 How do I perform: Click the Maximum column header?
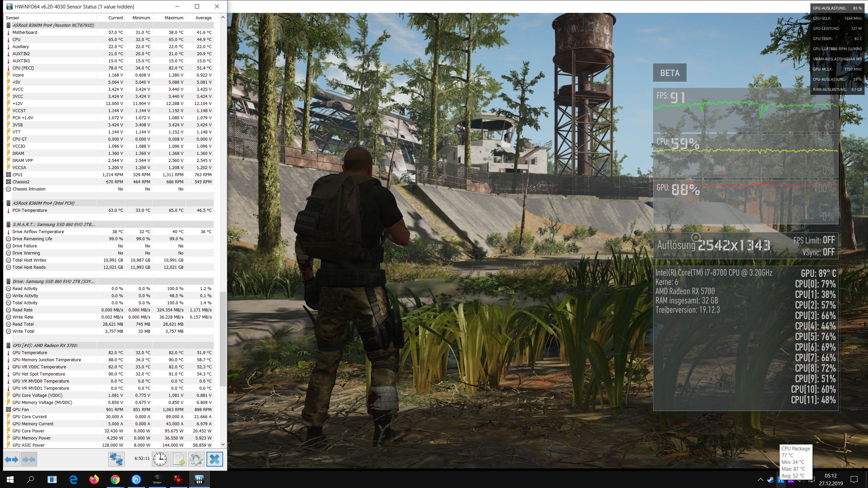click(174, 18)
